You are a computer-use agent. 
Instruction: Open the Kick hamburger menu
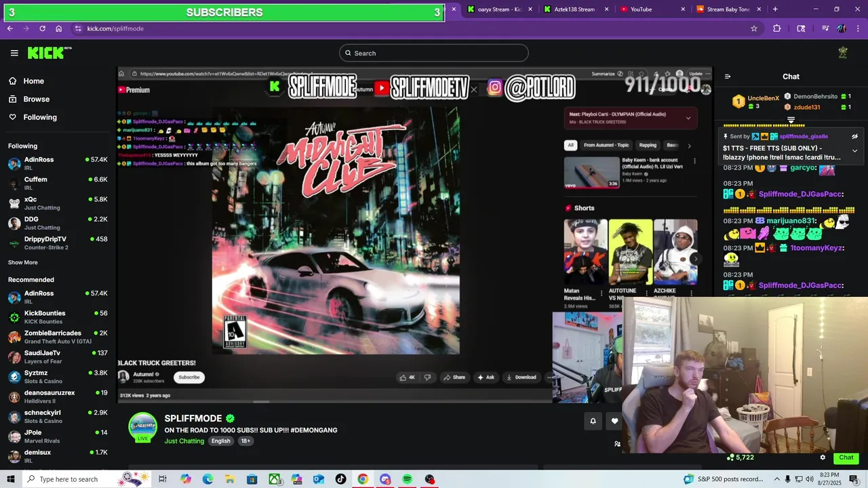pyautogui.click(x=14, y=53)
